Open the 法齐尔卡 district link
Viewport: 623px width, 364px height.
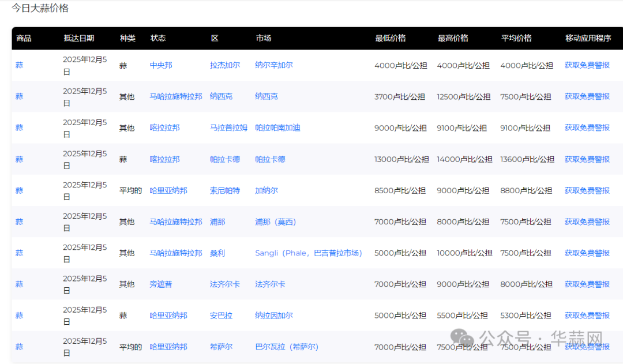click(x=225, y=284)
